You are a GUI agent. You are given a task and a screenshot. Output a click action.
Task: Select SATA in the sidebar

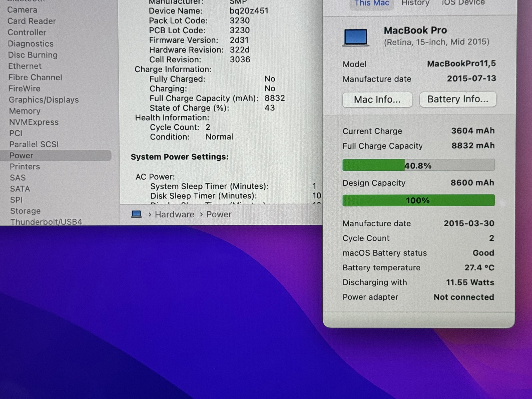click(x=20, y=189)
